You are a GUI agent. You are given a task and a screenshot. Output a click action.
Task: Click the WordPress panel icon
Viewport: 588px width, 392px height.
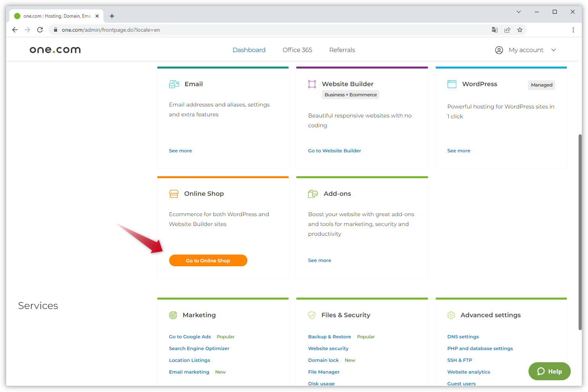pos(452,84)
